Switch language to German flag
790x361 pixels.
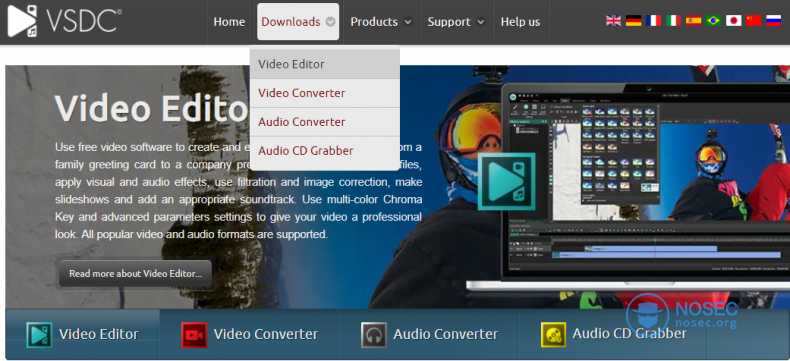[633, 21]
